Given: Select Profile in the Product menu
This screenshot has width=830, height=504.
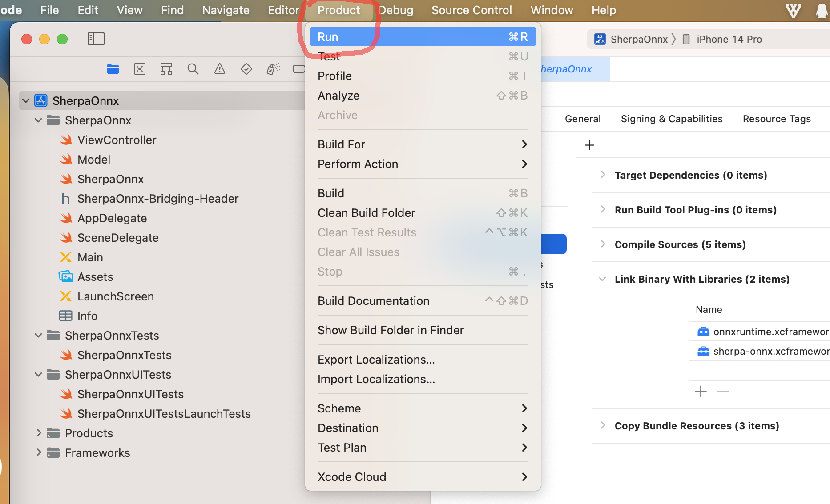Looking at the screenshot, I should click(x=423, y=76).
